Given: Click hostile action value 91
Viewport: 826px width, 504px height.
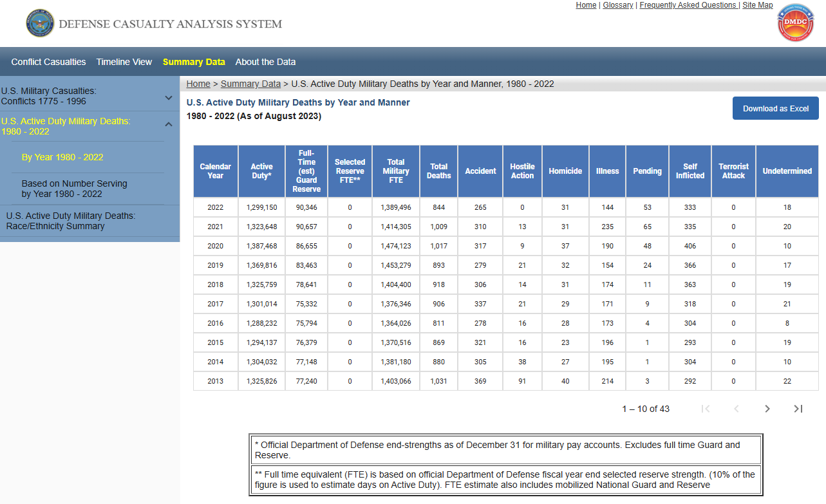Looking at the screenshot, I should (522, 381).
